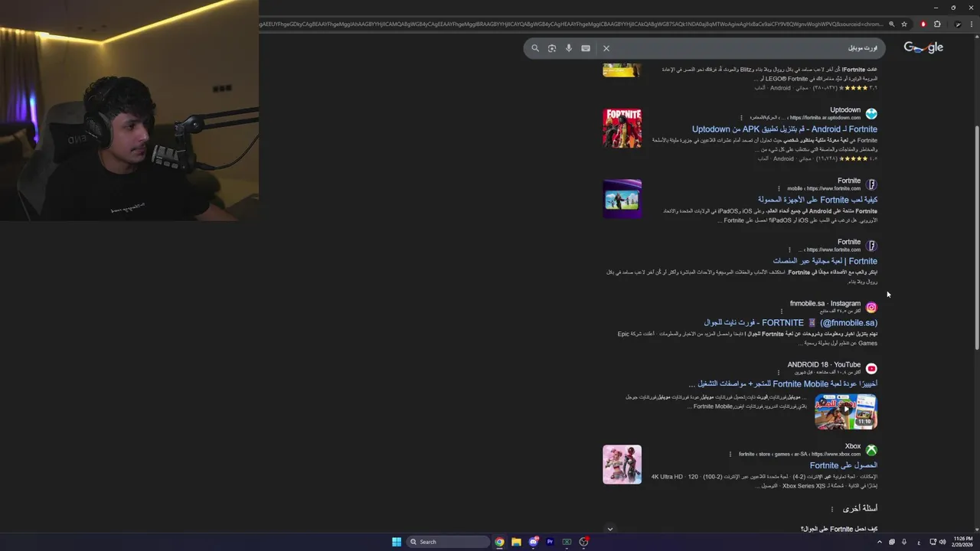Play the ANDROID 18 video thumbnail

click(846, 411)
